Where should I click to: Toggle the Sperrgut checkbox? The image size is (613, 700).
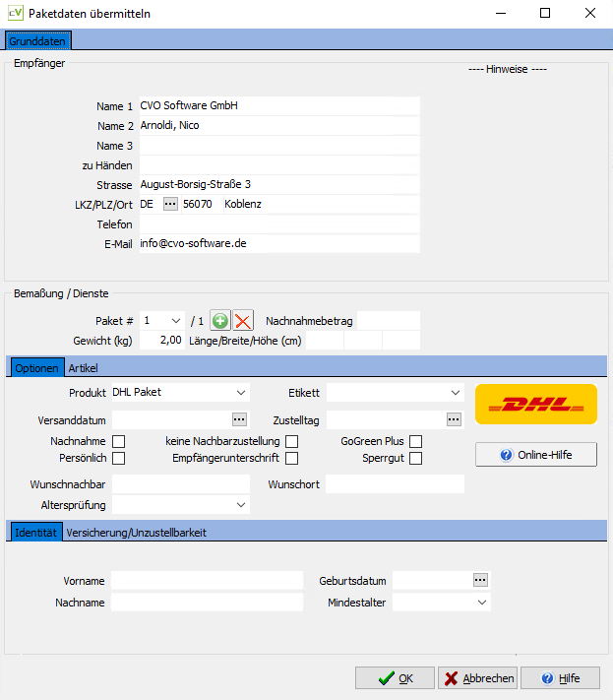416,459
